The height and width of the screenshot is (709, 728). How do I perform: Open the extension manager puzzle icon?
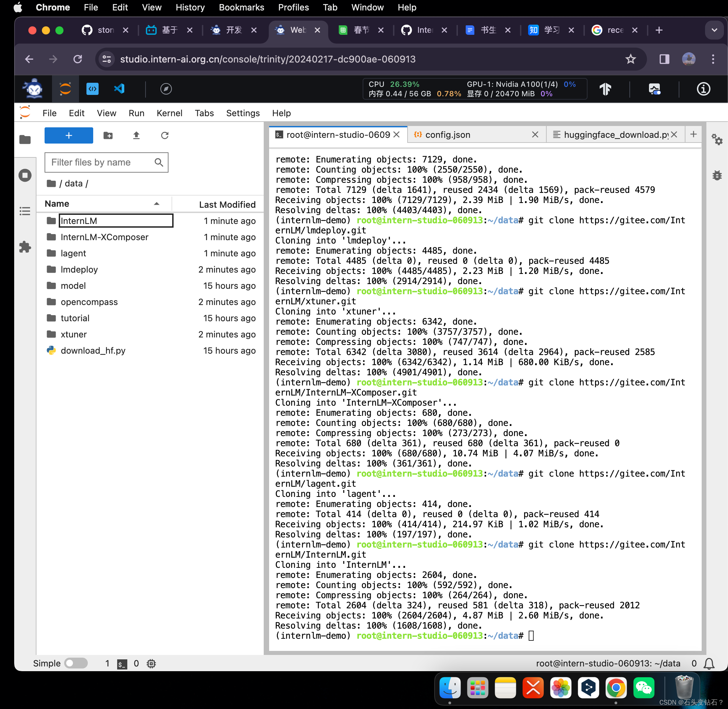(25, 247)
